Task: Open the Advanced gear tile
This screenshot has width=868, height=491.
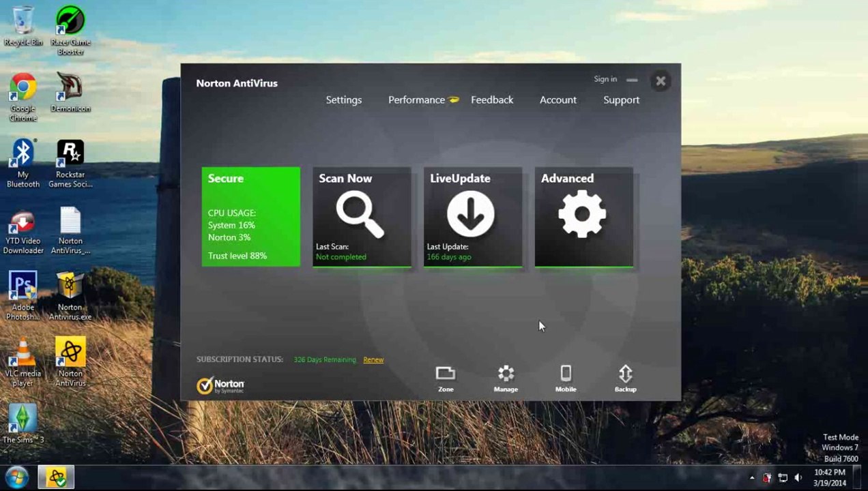Action: [x=584, y=217]
